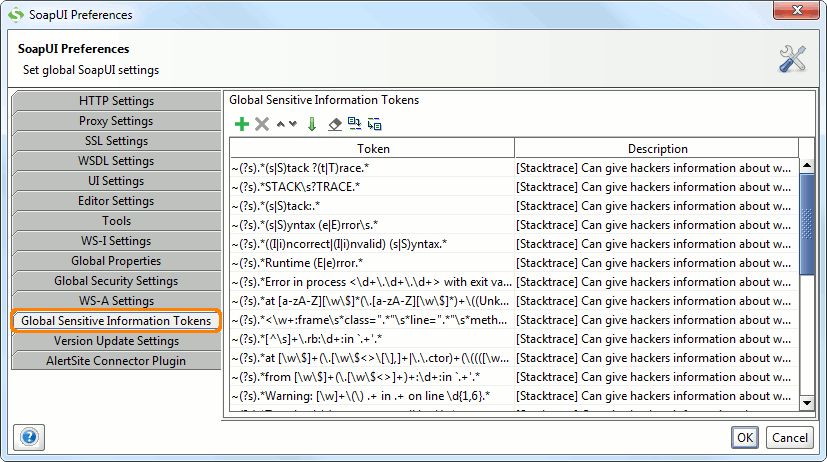Select token containing ':frame\s*class='

click(x=372, y=320)
